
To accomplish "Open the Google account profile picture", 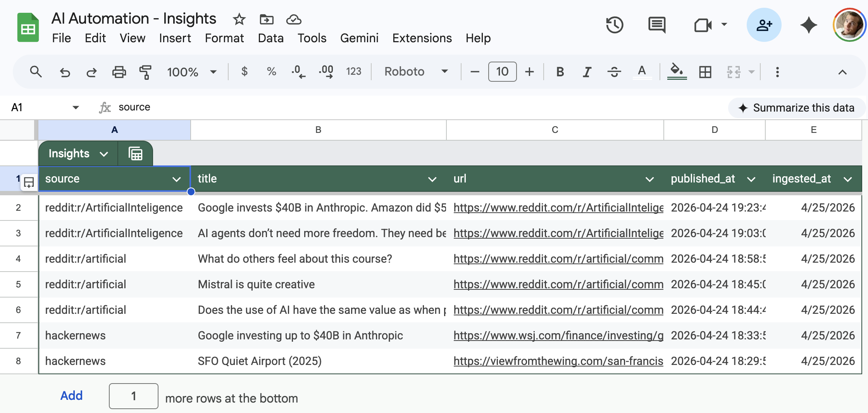I will (849, 25).
